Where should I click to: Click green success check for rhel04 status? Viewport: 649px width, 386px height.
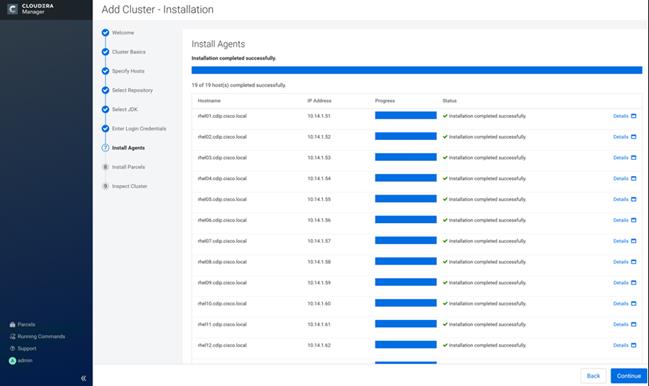(445, 178)
